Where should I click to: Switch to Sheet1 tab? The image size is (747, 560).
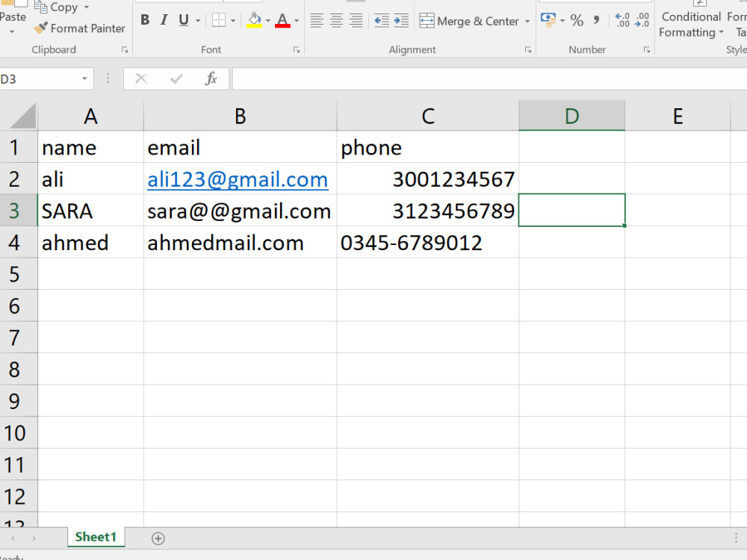96,537
